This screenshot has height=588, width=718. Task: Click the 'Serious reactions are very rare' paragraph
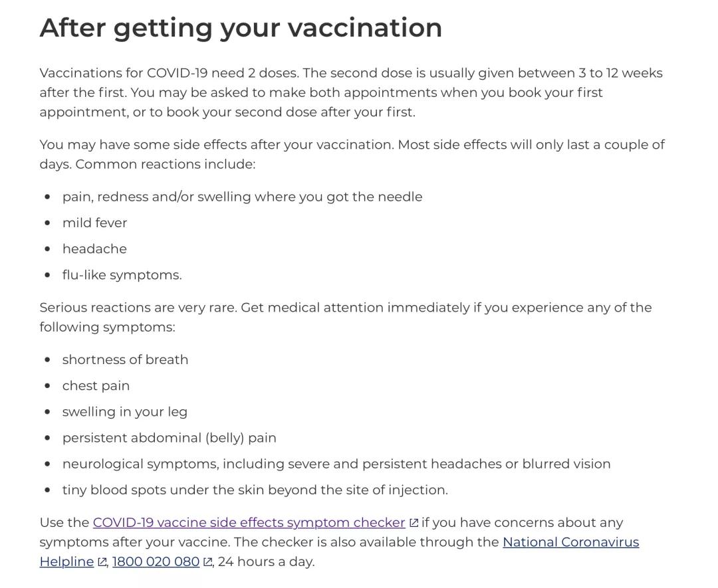pos(346,317)
